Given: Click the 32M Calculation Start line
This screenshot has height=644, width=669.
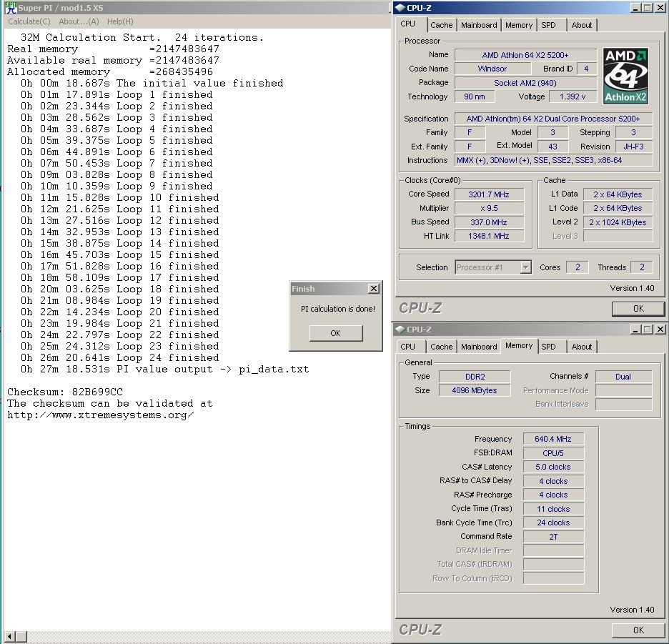Looking at the screenshot, I should 142,38.
